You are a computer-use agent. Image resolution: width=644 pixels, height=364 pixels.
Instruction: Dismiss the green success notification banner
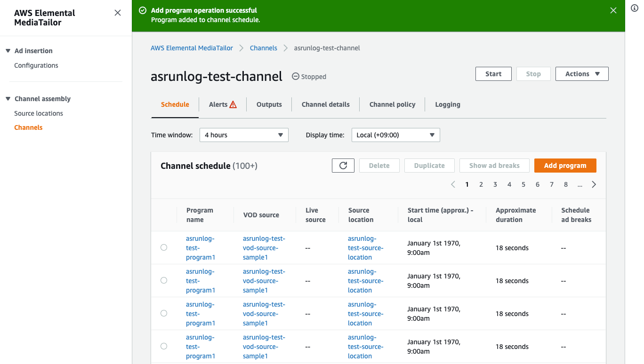(613, 10)
